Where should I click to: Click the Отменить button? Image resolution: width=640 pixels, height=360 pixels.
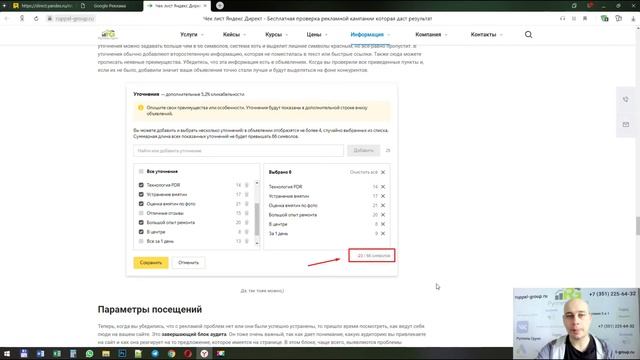(x=188, y=262)
